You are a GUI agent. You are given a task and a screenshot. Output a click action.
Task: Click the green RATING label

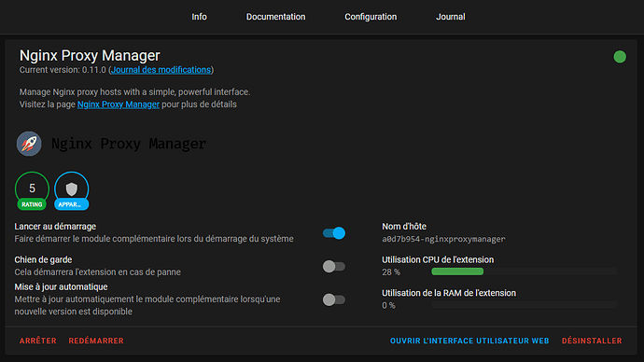pos(32,204)
